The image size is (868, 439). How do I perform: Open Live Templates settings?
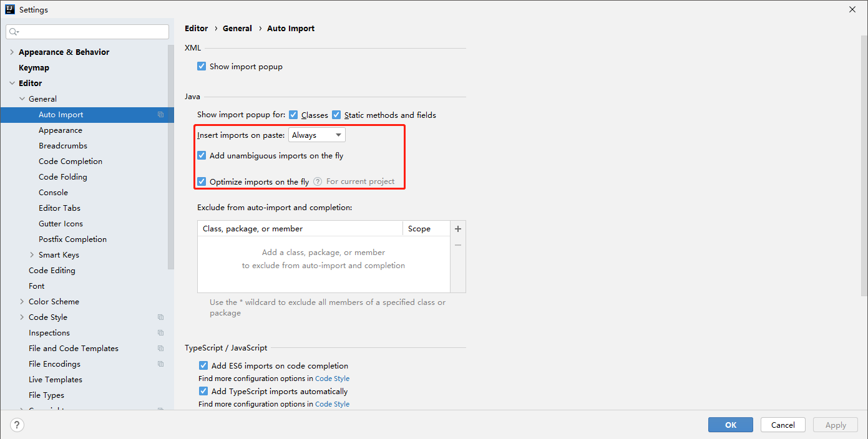coord(56,380)
